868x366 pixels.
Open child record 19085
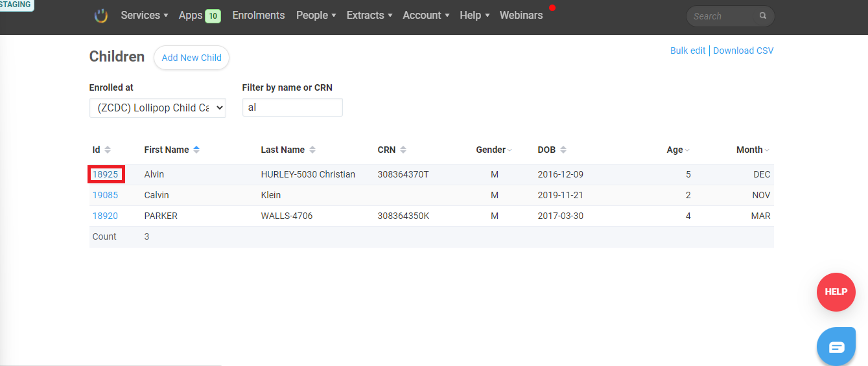(x=106, y=195)
